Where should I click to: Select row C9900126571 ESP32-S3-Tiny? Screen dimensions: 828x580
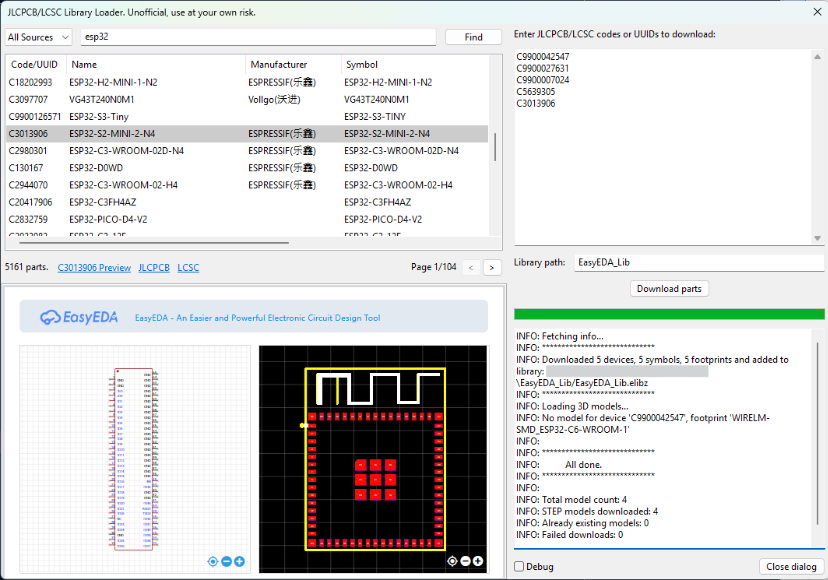[x=247, y=117]
